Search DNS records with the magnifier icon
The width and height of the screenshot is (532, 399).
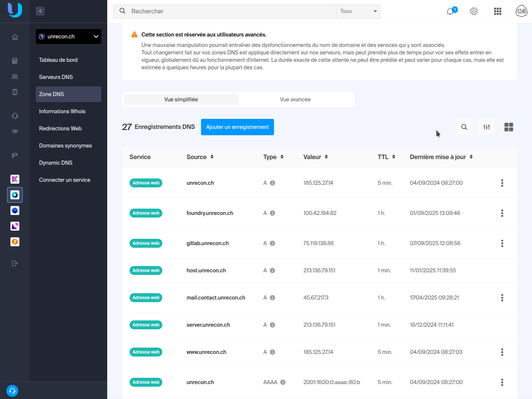(464, 127)
